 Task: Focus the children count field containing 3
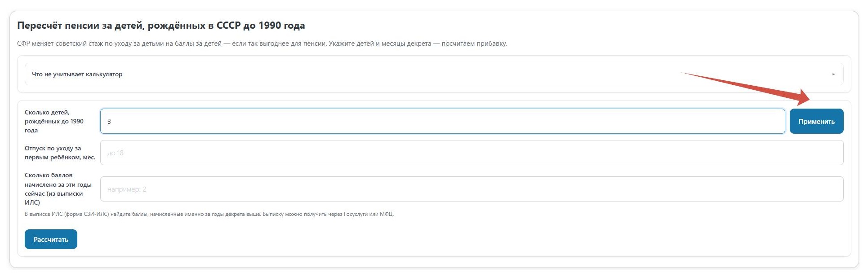[x=442, y=121]
